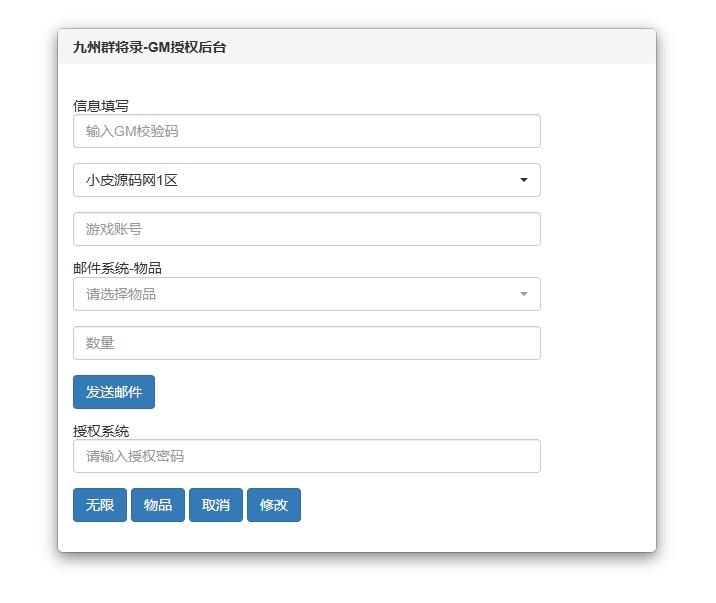This screenshot has width=716, height=603.
Task: Click the 九州群将录-GM授权后台 panel title
Action: 149,47
